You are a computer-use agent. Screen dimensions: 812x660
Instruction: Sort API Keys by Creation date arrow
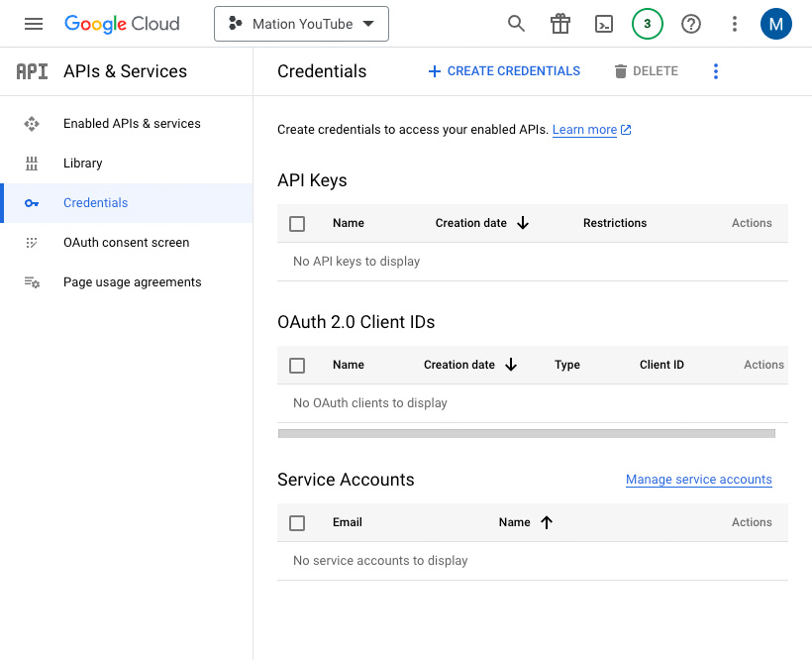523,223
